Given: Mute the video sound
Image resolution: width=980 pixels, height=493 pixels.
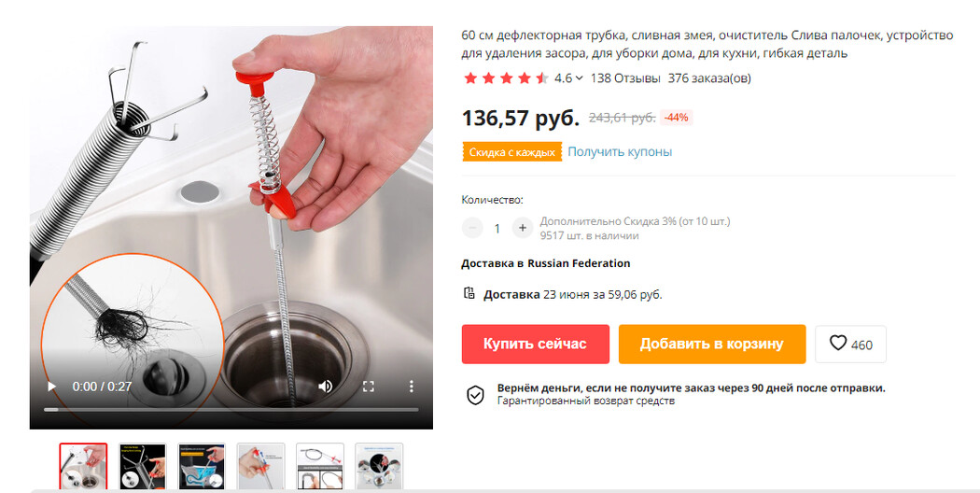Looking at the screenshot, I should [325, 387].
